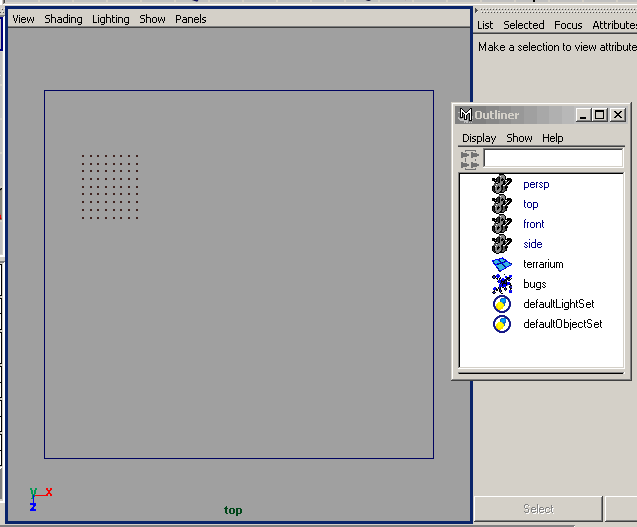Select the front camera icon
The width and height of the screenshot is (637, 527).
(502, 224)
